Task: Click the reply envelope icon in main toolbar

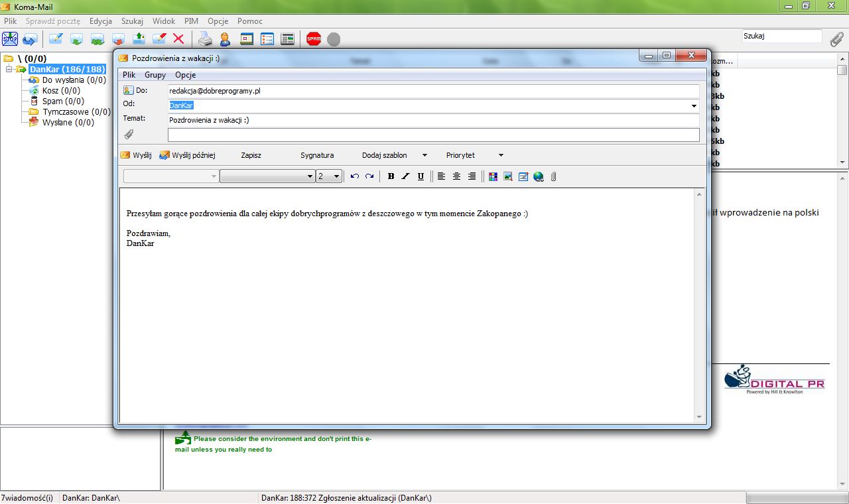Action: (76, 39)
